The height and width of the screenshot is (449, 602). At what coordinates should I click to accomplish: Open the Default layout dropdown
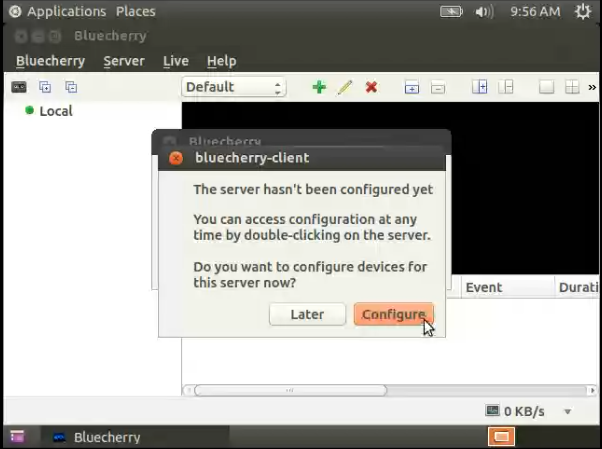pos(234,87)
